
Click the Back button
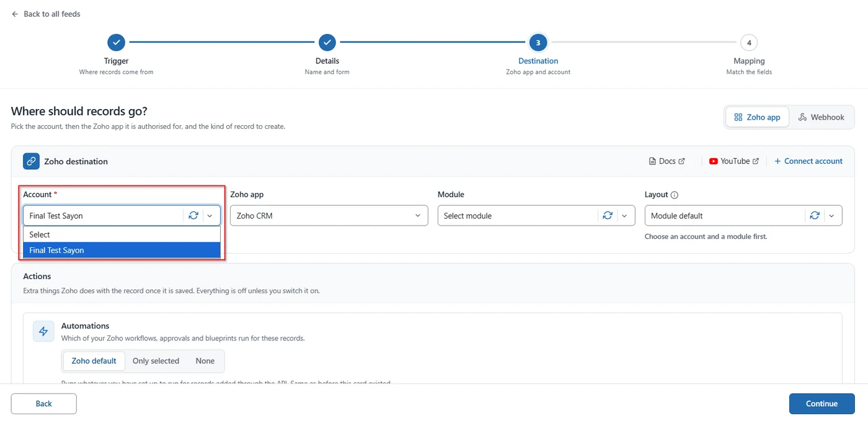[x=44, y=404]
